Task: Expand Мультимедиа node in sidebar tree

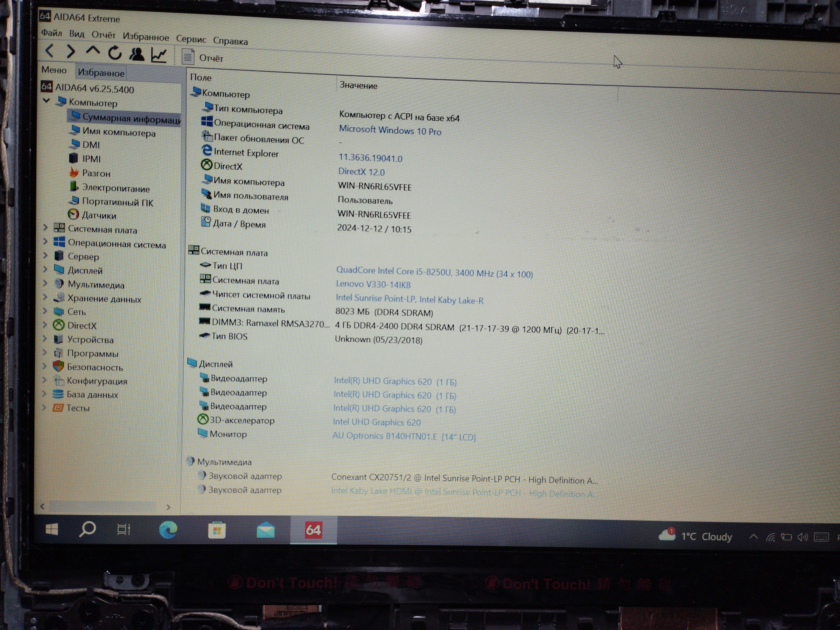Action: (45, 283)
